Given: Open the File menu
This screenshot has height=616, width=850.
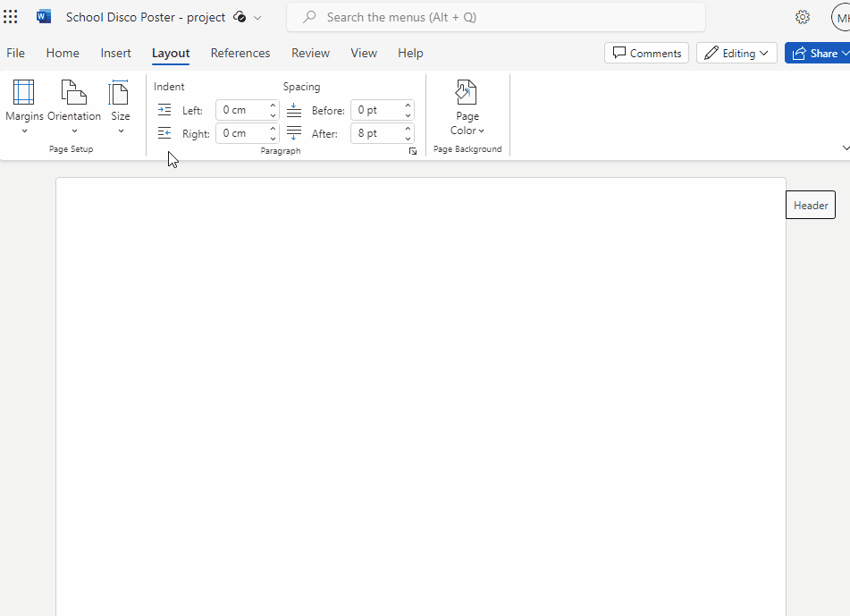Looking at the screenshot, I should pyautogui.click(x=16, y=53).
